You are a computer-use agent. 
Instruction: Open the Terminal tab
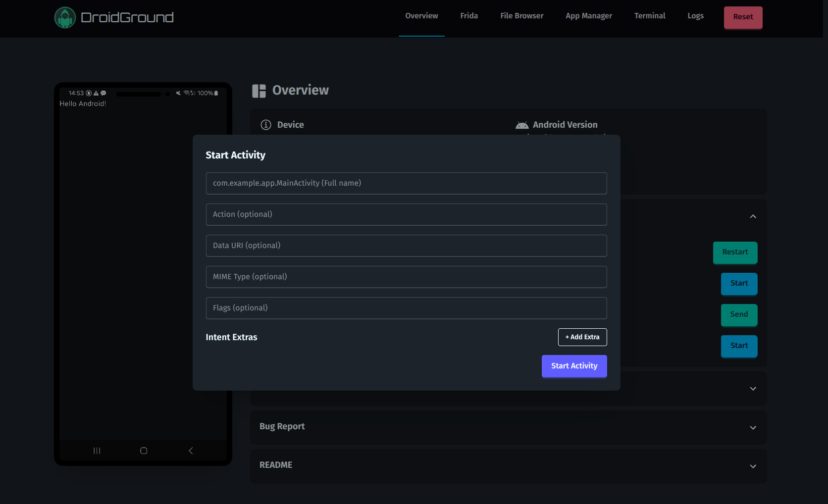coord(649,15)
